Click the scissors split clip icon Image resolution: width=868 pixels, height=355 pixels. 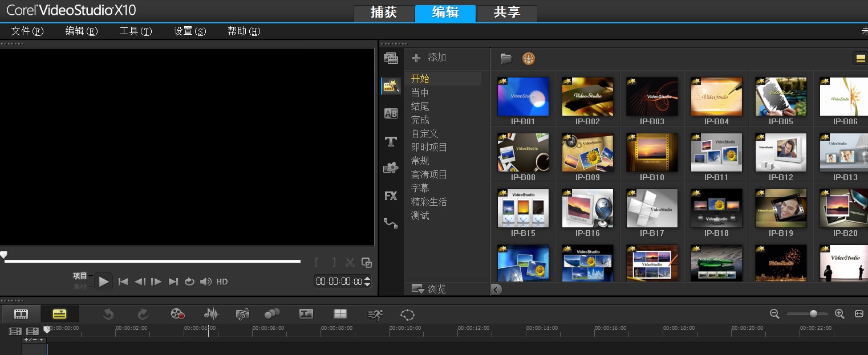(350, 263)
